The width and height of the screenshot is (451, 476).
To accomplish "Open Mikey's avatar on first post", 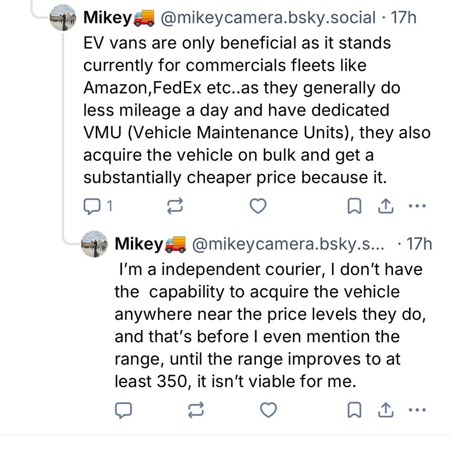I will pos(62,18).
